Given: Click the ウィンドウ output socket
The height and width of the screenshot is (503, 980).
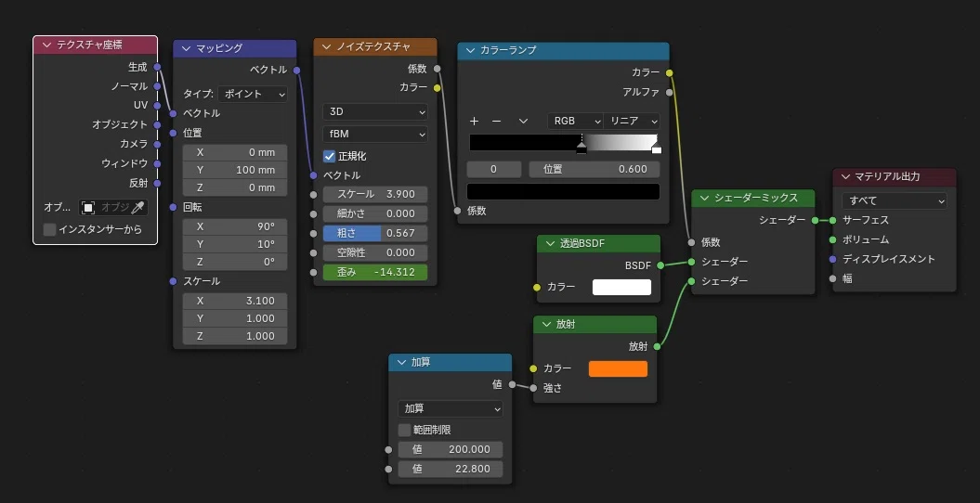Looking at the screenshot, I should (x=157, y=163).
